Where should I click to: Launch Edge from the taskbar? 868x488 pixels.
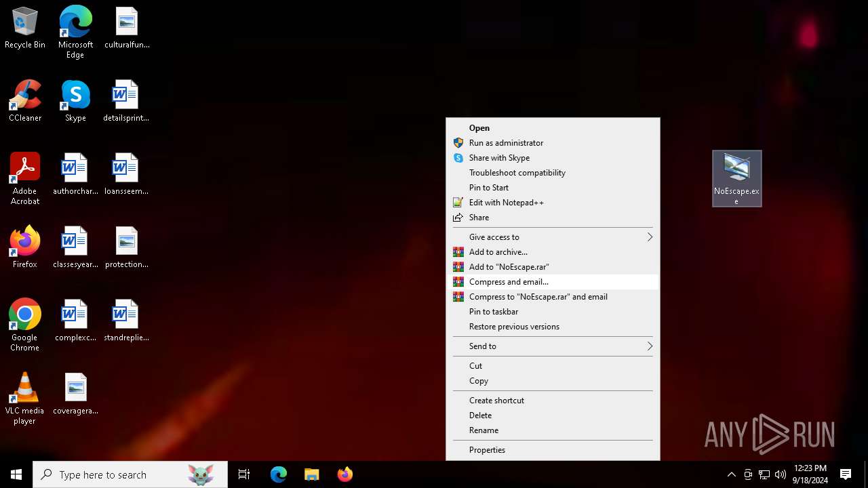279,474
